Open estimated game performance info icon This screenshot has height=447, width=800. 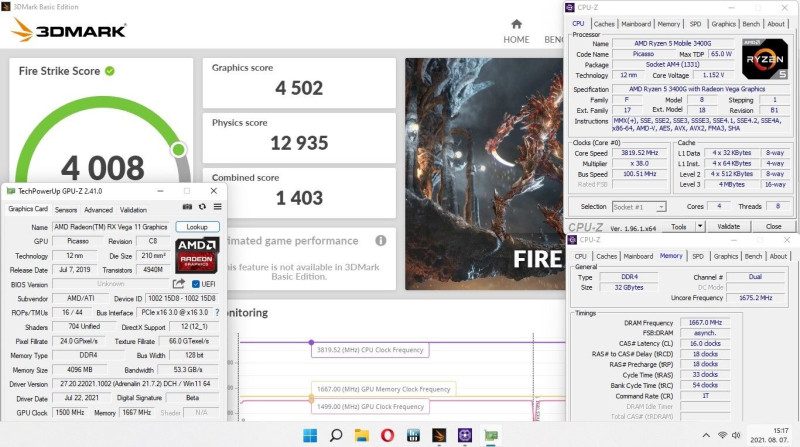pos(381,241)
